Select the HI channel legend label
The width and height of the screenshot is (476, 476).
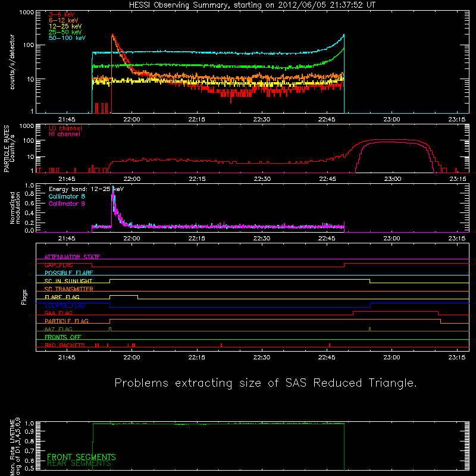[64, 134]
